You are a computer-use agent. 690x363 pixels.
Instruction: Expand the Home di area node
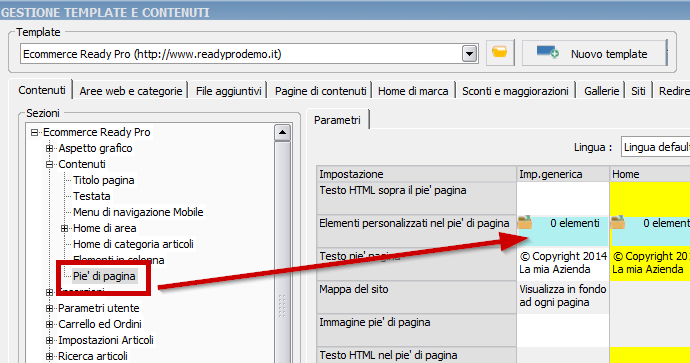64,228
